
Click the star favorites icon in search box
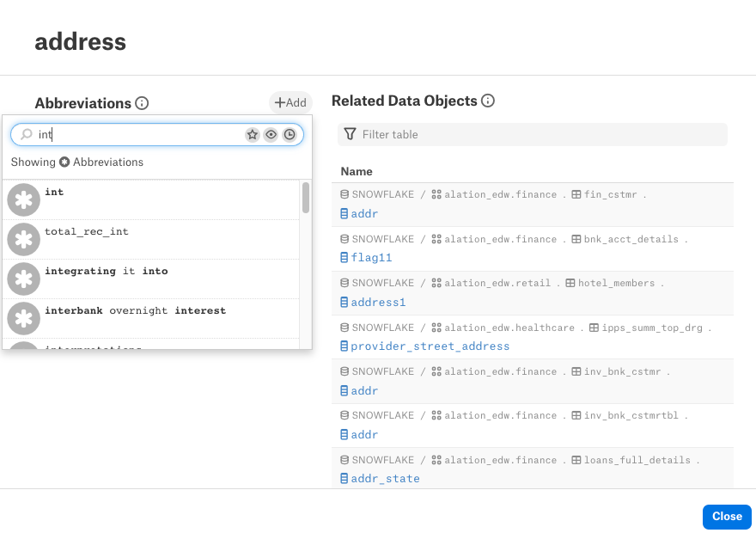[253, 135]
